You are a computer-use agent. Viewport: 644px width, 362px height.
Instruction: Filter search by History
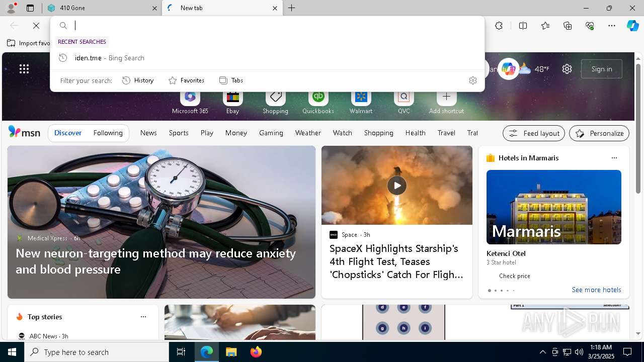pos(138,80)
